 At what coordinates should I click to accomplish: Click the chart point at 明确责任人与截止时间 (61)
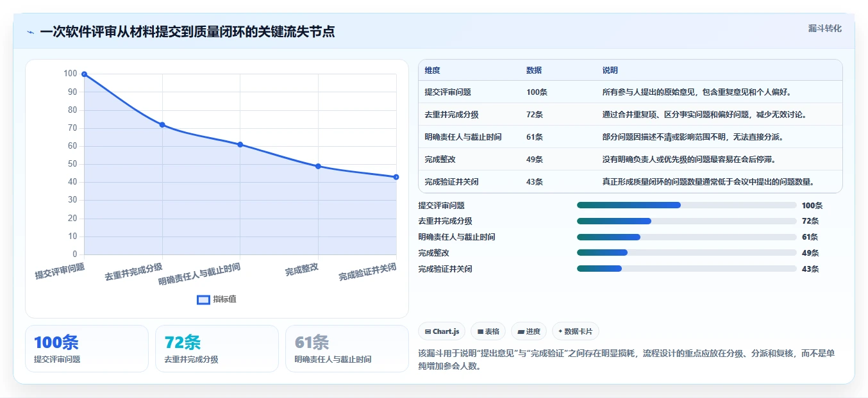point(240,144)
